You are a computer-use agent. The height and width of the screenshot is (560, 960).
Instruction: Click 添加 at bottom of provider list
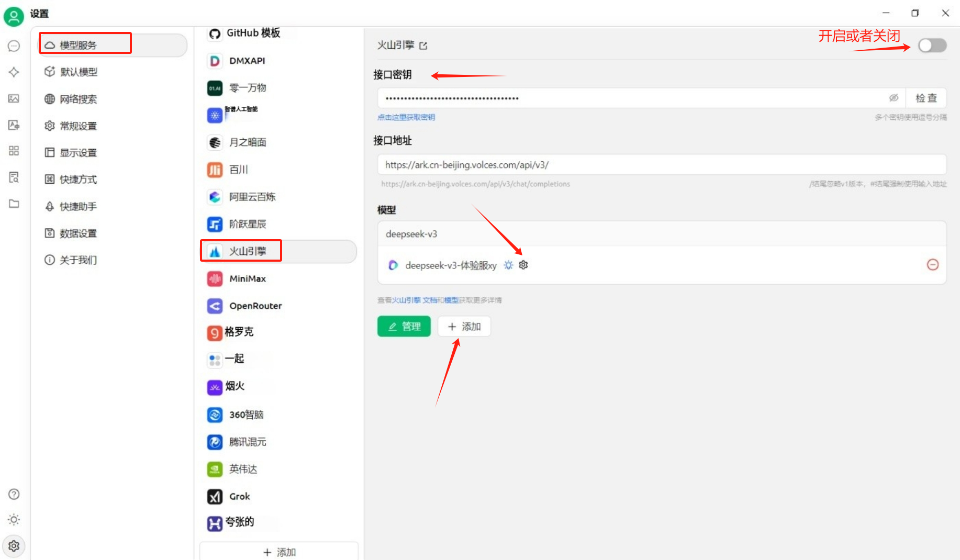[x=279, y=552]
